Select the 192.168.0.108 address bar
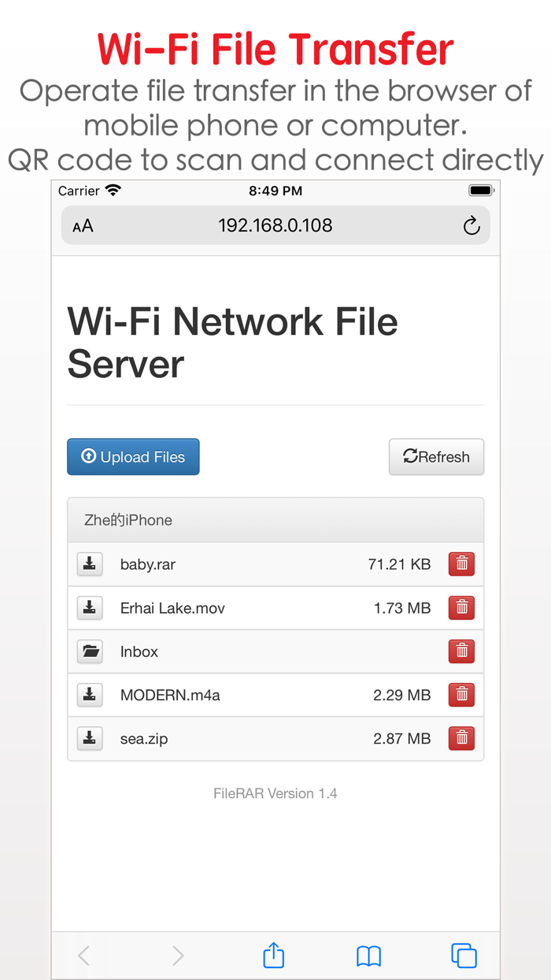The width and height of the screenshot is (551, 980). [x=275, y=225]
